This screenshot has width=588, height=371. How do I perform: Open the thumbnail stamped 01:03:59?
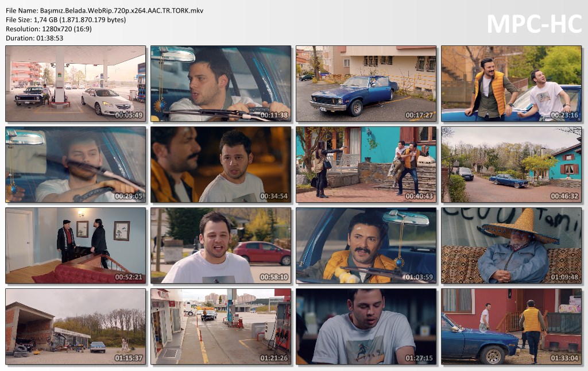[366, 246]
